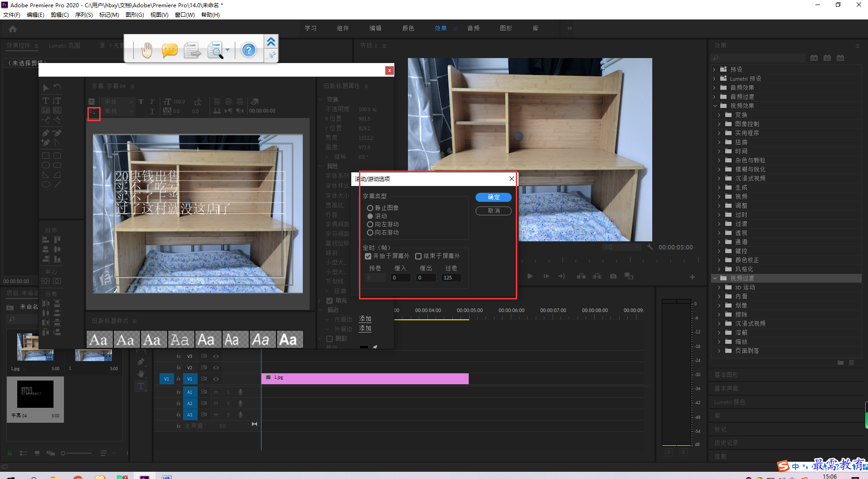
Task: Select the Pen tool in title designer
Action: [x=46, y=133]
